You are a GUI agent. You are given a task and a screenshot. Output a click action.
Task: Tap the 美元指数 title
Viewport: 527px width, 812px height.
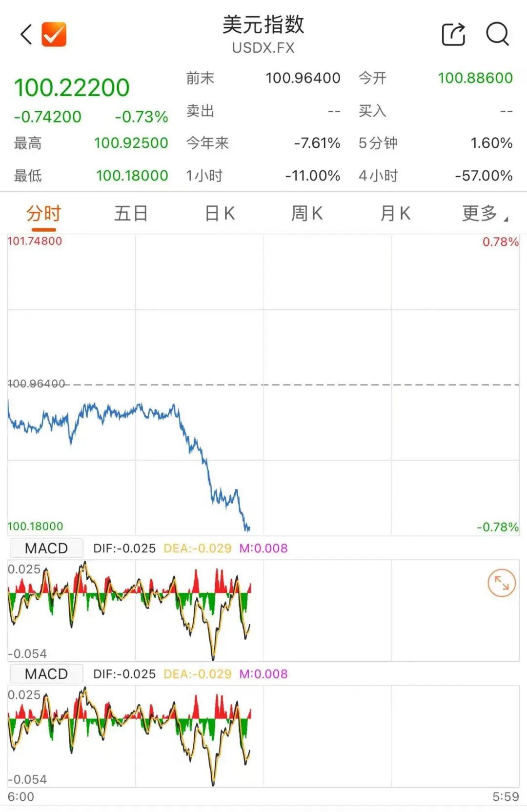pos(263,24)
